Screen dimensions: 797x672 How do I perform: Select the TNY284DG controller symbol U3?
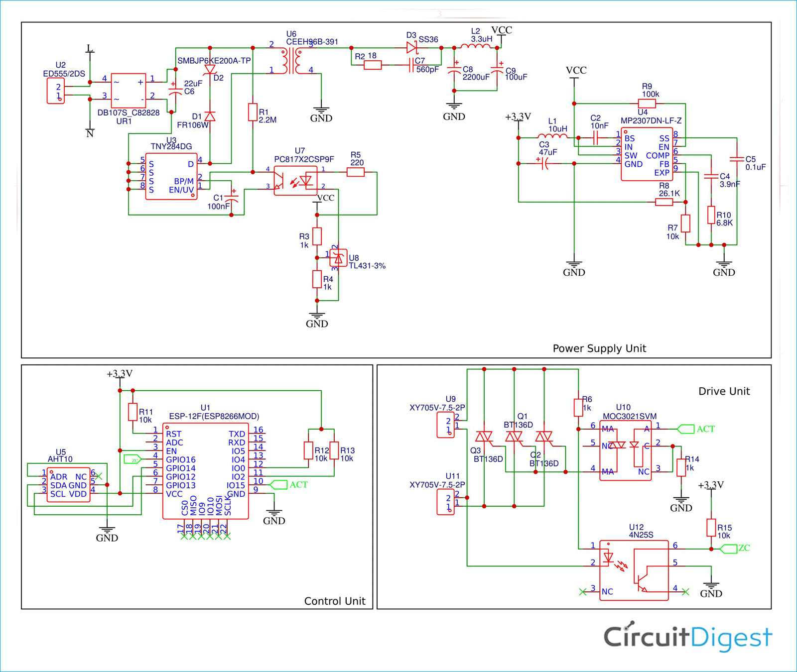(x=171, y=177)
